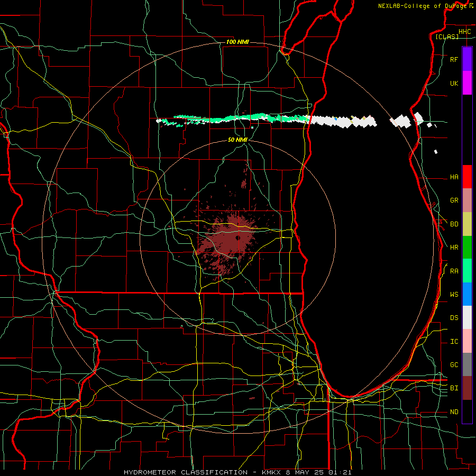The width and height of the screenshot is (476, 476).
Task: Click the HA legend label
Action: [x=454, y=177]
